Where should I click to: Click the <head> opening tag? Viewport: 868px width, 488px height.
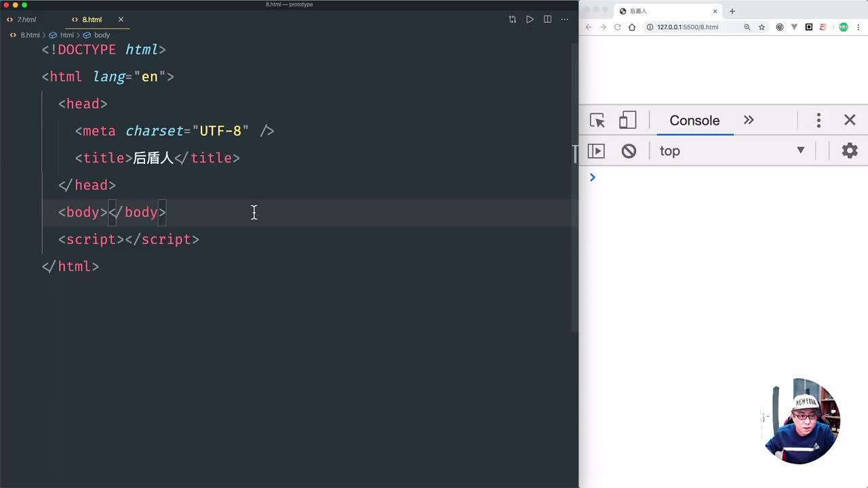tap(83, 104)
